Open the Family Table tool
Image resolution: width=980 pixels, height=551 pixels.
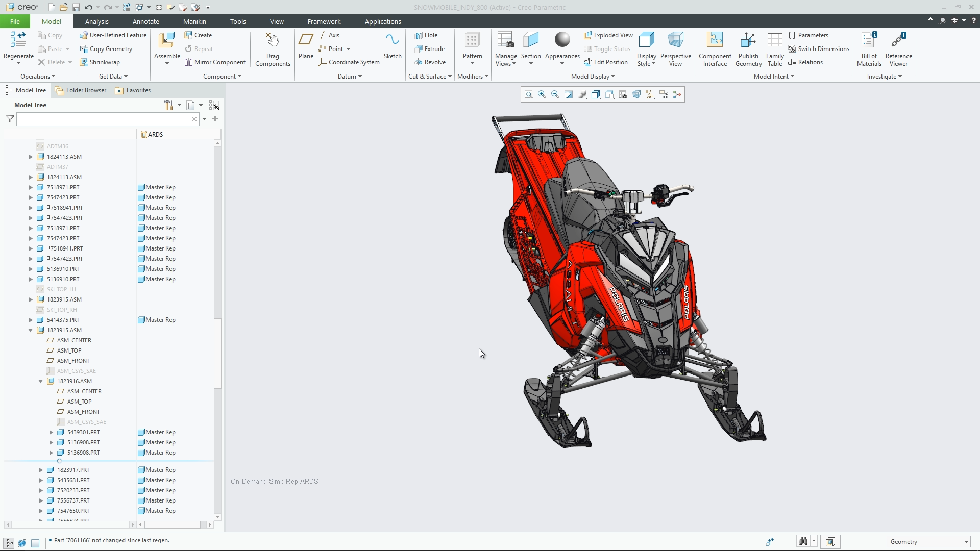[774, 48]
